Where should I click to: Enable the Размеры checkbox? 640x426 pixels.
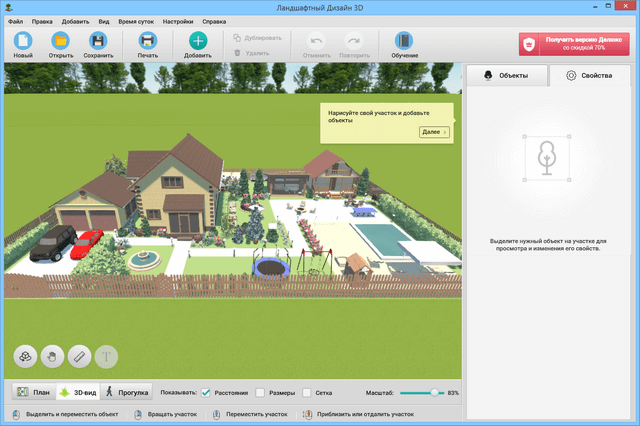(x=260, y=393)
